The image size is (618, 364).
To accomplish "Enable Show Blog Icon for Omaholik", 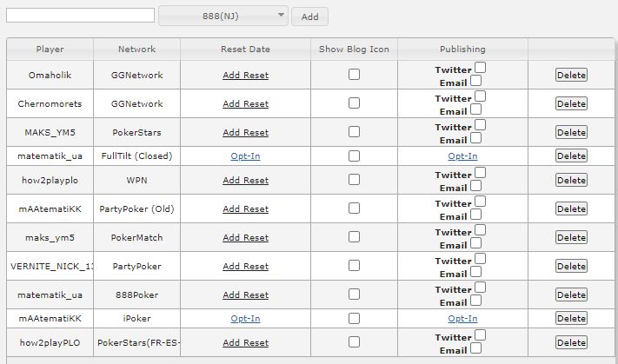I will click(354, 75).
